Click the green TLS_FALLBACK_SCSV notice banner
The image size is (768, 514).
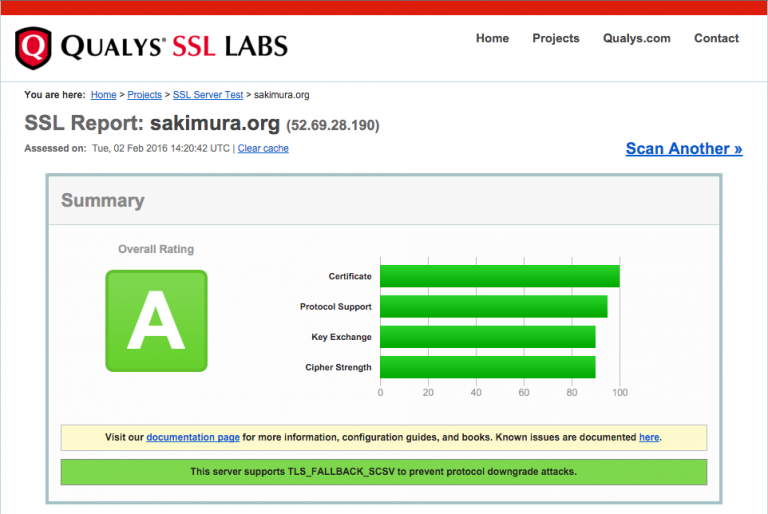(x=384, y=472)
